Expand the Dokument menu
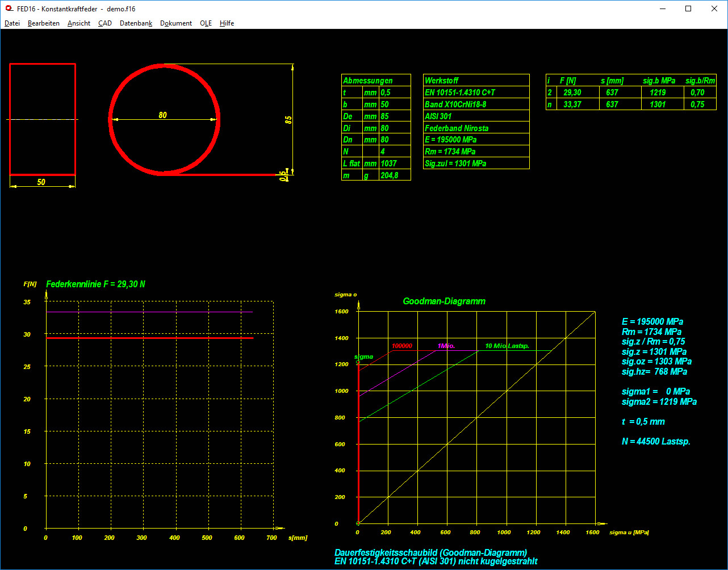The image size is (728, 570). (x=176, y=23)
